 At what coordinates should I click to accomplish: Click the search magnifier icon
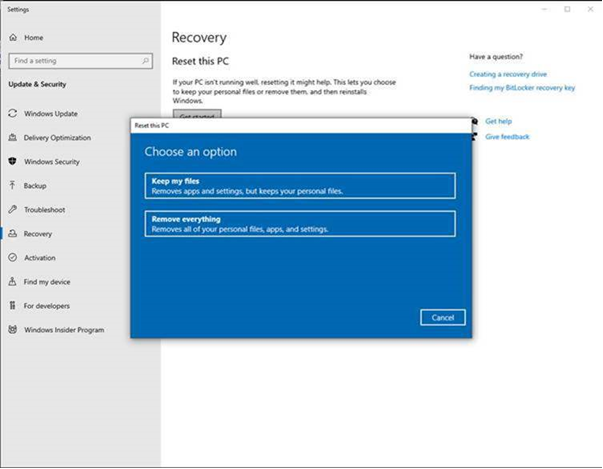click(x=145, y=61)
